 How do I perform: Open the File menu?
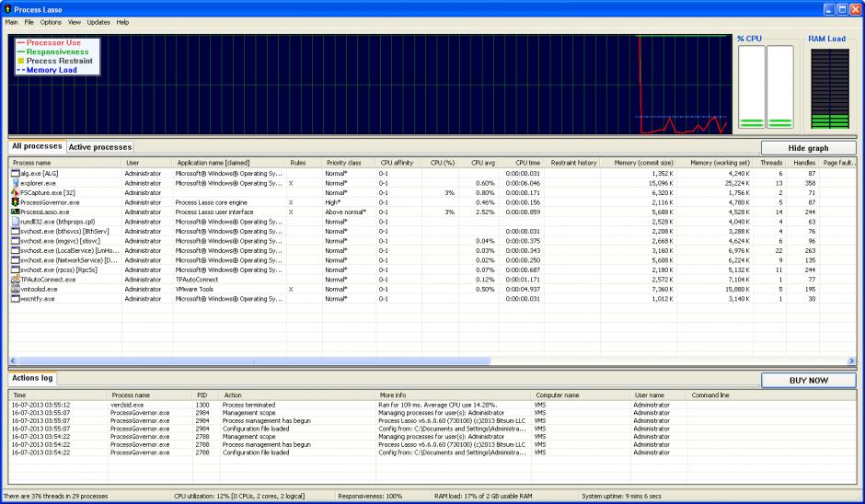[29, 22]
